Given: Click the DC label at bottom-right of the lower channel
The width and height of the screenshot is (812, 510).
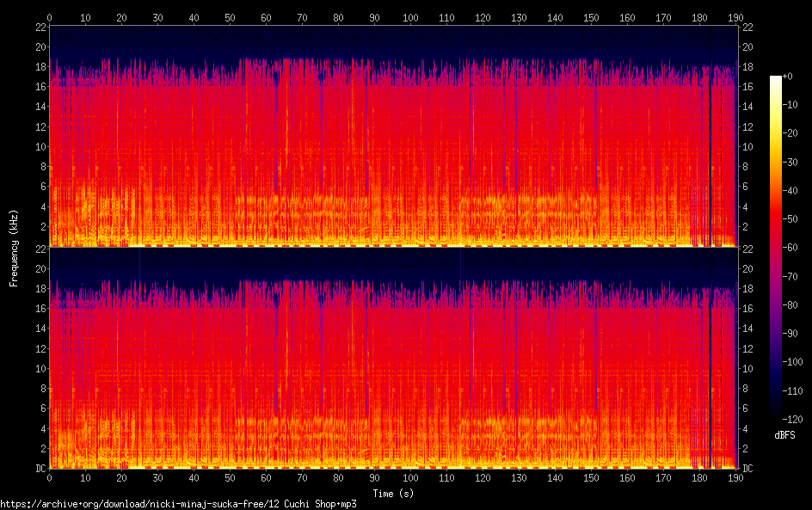Looking at the screenshot, I should (747, 469).
